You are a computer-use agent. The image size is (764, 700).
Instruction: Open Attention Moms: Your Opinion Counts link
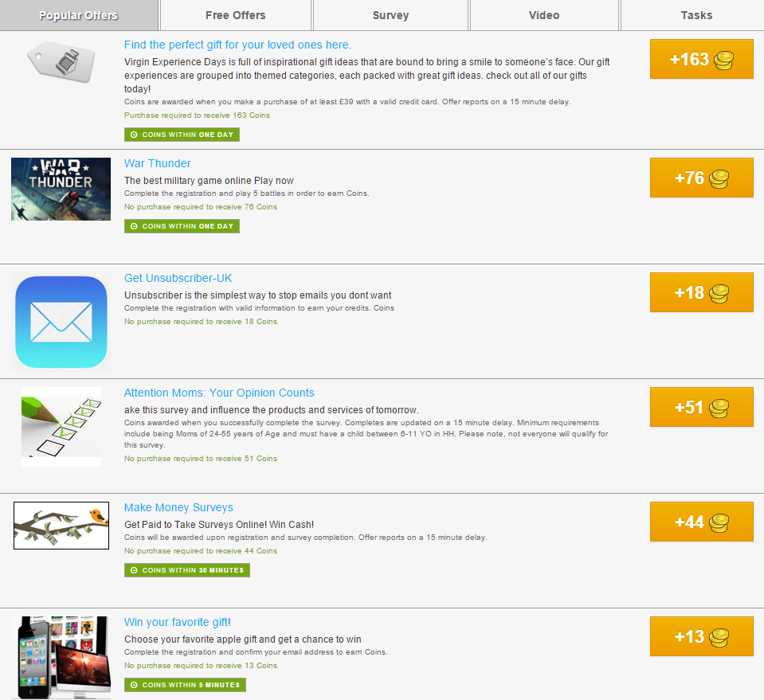pos(219,393)
